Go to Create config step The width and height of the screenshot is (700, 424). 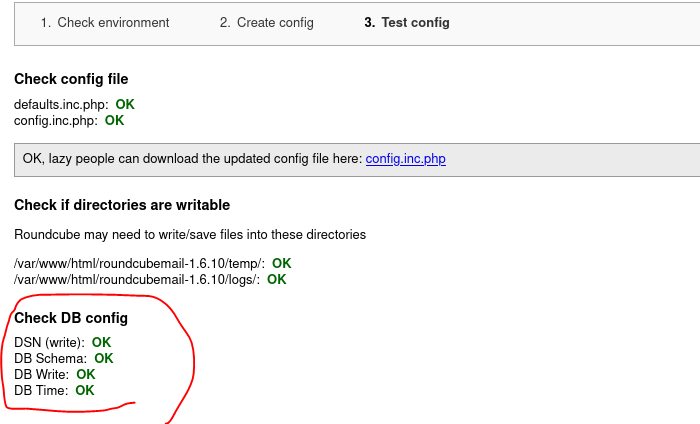267,22
